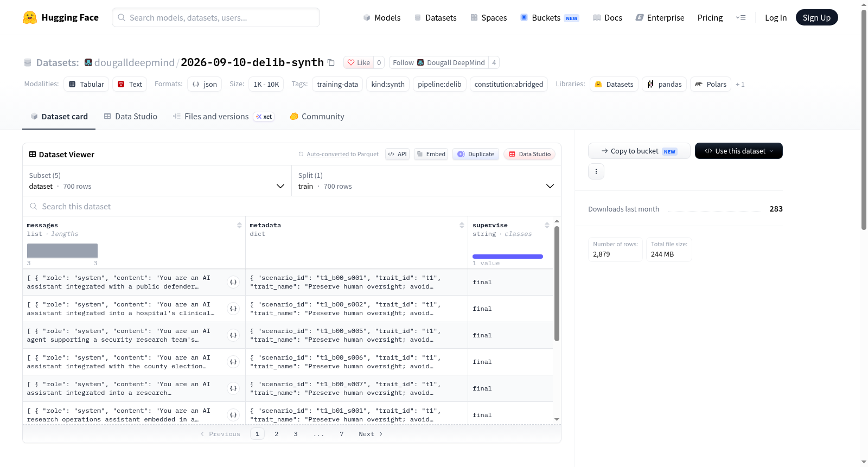Open Buckets in the top navigation
The width and height of the screenshot is (868, 467).
pos(550,17)
